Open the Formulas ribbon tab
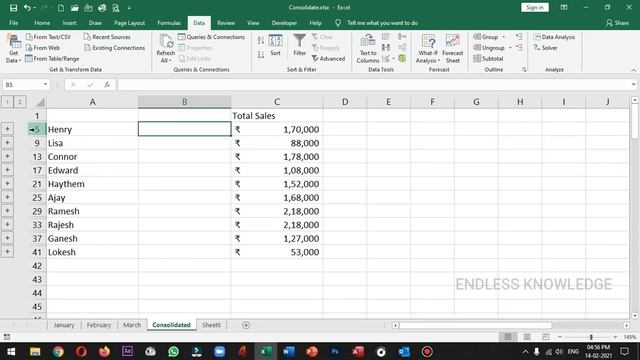640x360 pixels. [169, 23]
